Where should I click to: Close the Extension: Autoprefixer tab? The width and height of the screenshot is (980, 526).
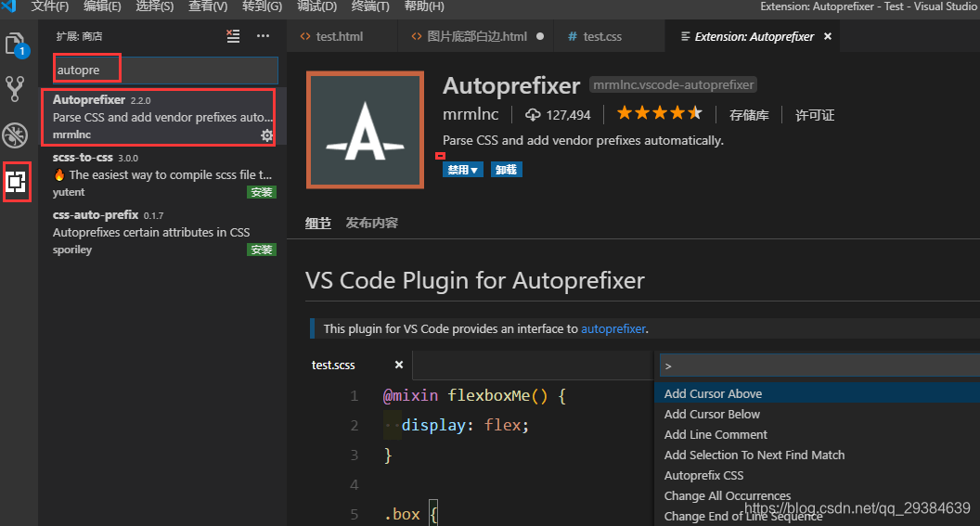828,36
